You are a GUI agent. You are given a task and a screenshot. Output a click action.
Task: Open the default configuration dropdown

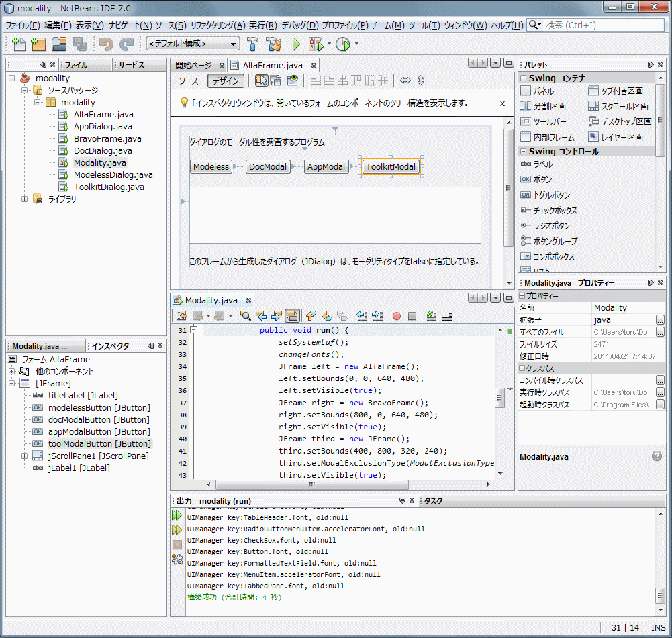click(193, 44)
